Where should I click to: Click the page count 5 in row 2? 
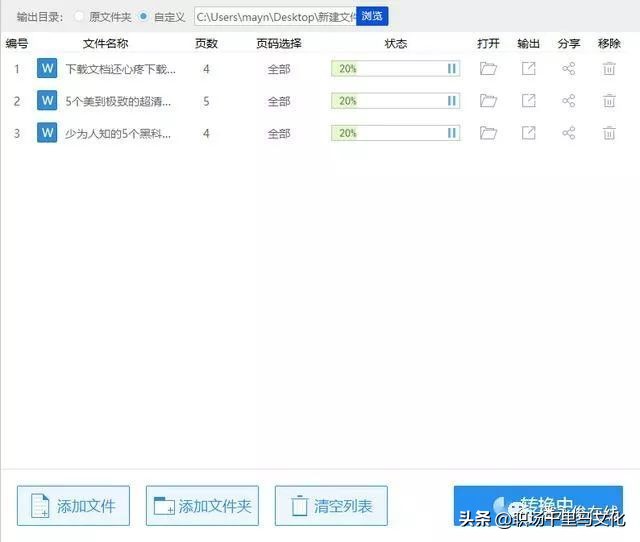pos(206,101)
